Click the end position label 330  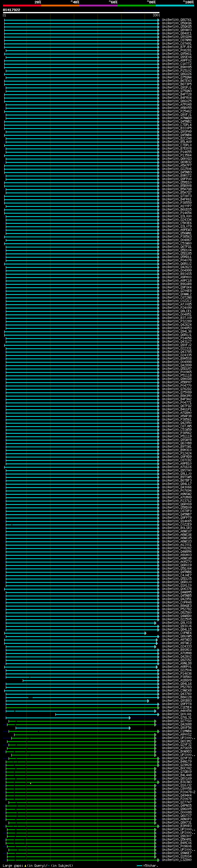(x=155, y=15)
